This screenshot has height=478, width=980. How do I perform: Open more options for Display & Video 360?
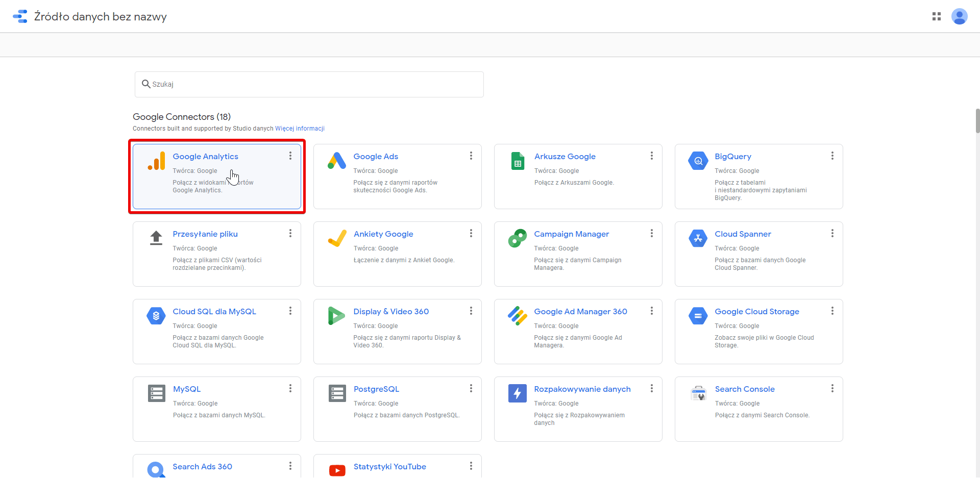coord(471,311)
